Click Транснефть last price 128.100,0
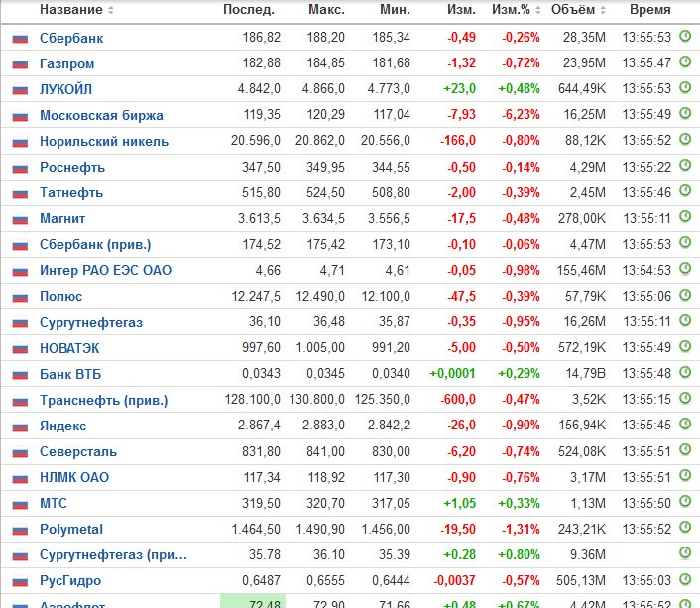 pyautogui.click(x=253, y=400)
